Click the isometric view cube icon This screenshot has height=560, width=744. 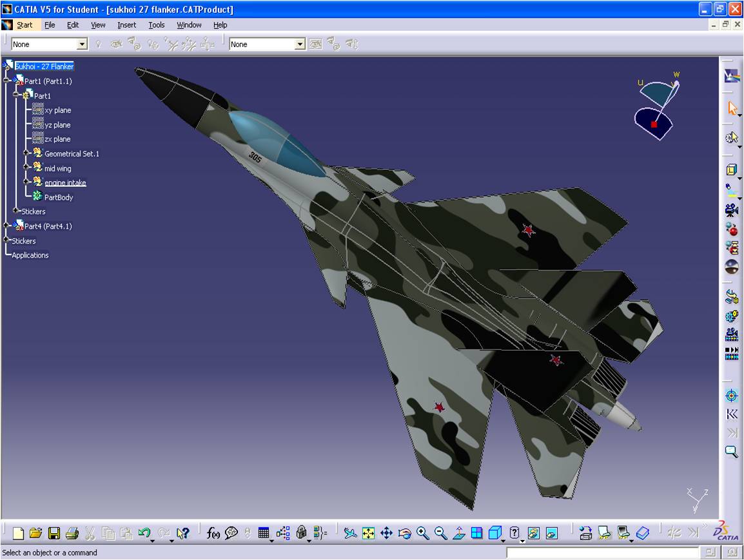[x=495, y=533]
